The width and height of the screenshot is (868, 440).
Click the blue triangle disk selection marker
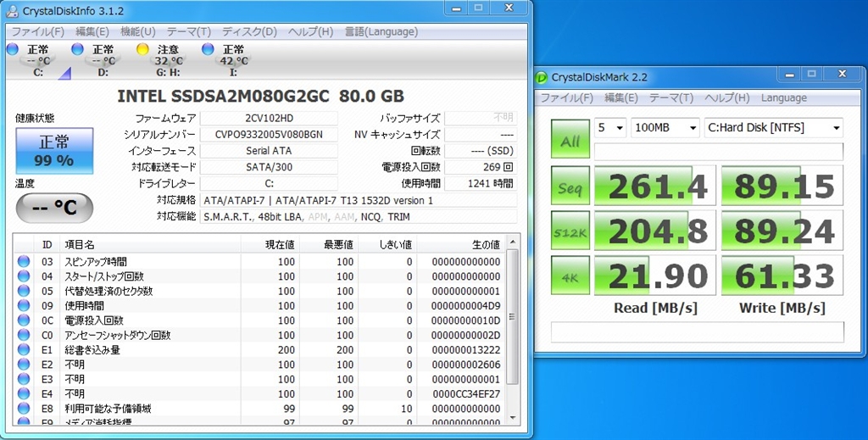66,73
